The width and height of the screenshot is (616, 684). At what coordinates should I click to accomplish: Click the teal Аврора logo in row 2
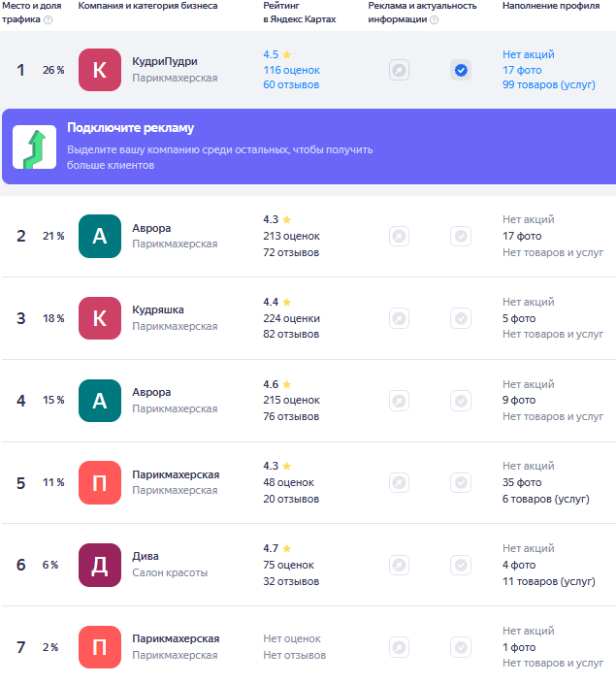100,236
